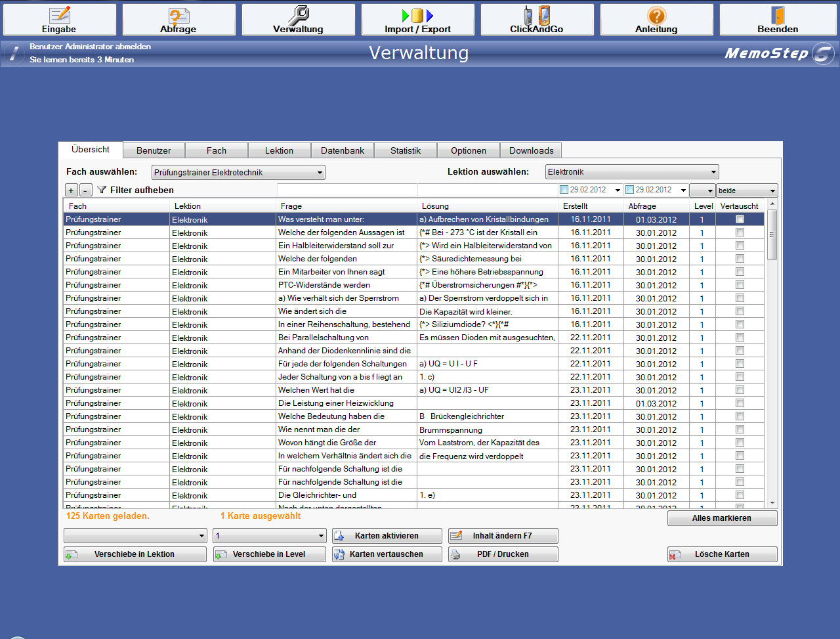
Task: Click the Frage filter text field
Action: (346, 190)
